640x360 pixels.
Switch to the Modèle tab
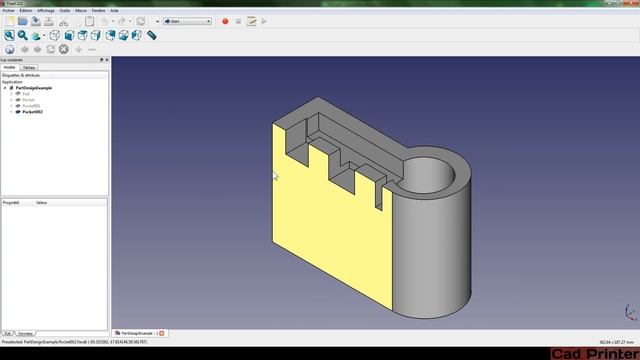click(9, 67)
